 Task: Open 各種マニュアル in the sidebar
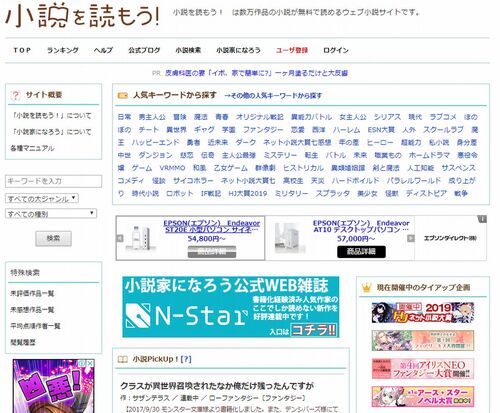click(x=32, y=148)
